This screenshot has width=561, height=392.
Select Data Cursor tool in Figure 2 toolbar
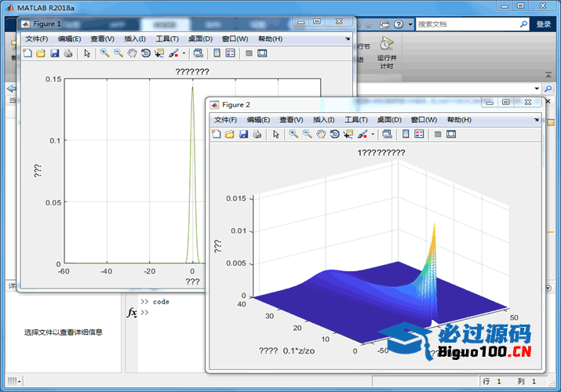tap(348, 134)
